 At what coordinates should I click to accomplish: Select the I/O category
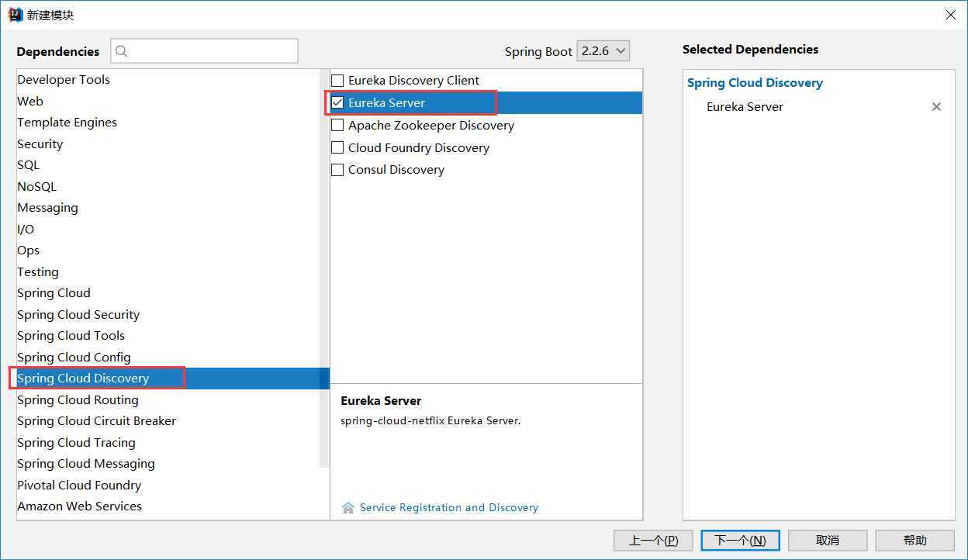click(x=26, y=230)
